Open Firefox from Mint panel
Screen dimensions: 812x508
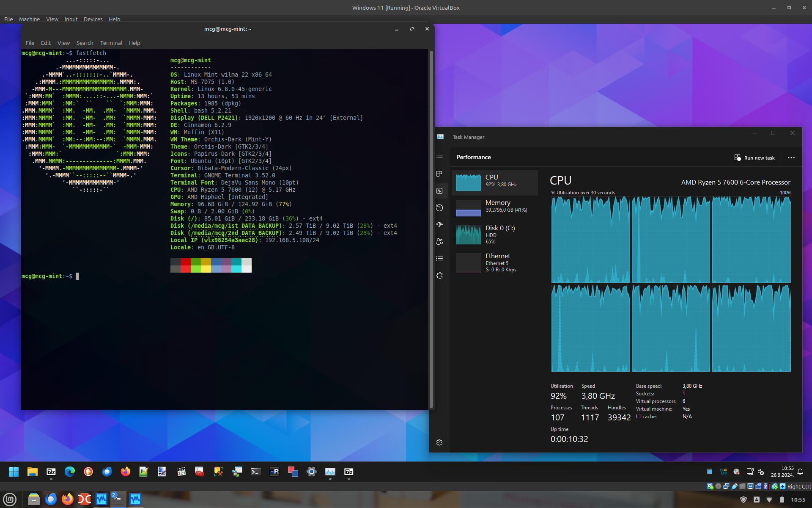tap(68, 500)
